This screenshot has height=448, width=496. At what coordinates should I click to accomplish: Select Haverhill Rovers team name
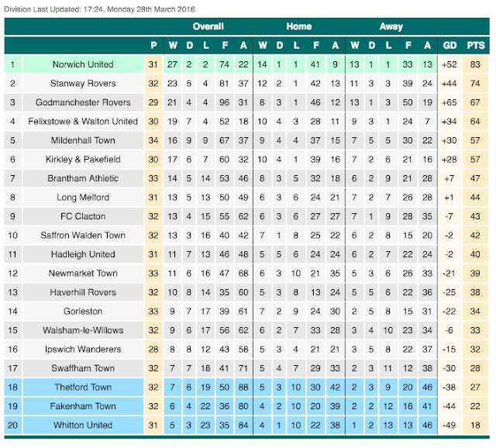click(x=83, y=292)
